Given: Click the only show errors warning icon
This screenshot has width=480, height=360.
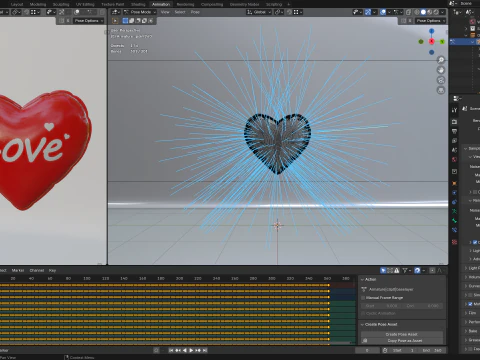Looking at the screenshot, I should coord(397,270).
